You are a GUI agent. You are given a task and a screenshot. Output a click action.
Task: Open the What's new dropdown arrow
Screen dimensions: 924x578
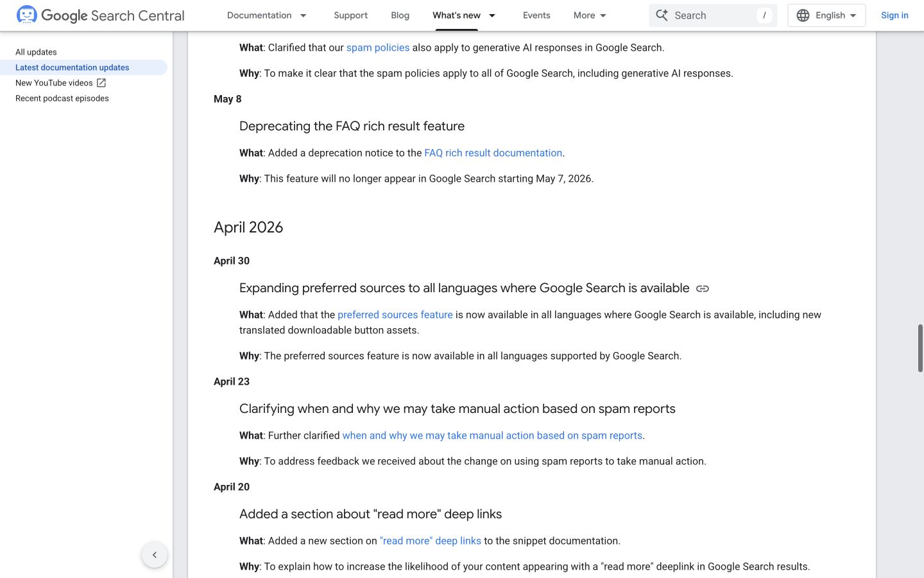(492, 15)
